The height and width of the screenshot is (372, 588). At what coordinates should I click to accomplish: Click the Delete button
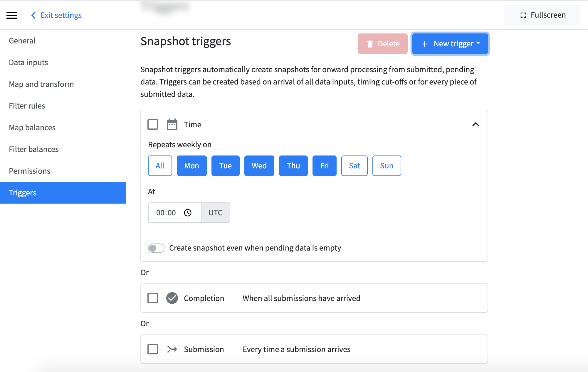coord(382,43)
